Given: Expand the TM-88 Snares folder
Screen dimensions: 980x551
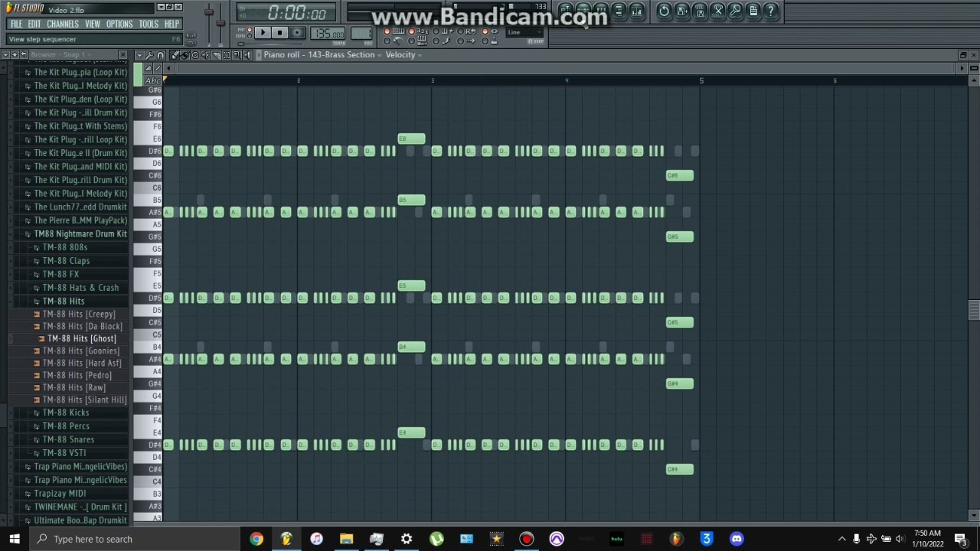Looking at the screenshot, I should pos(68,439).
